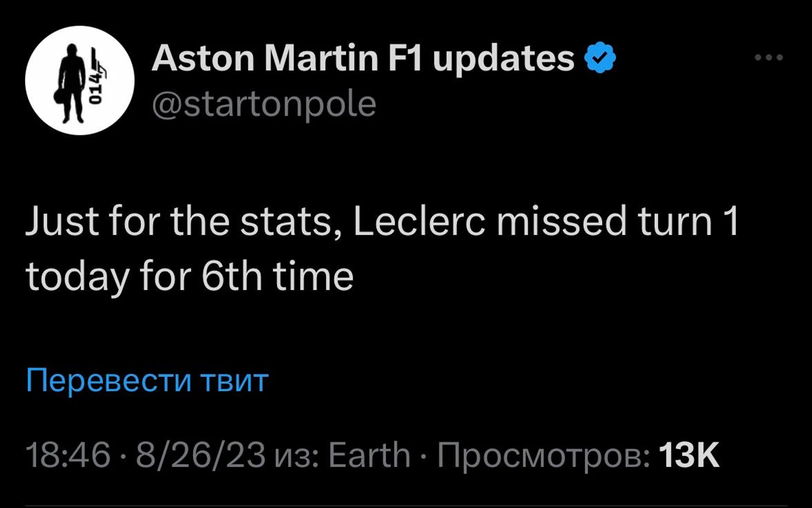Open the three-dot more options menu
Image resolution: width=812 pixels, height=508 pixels.
coord(769,57)
